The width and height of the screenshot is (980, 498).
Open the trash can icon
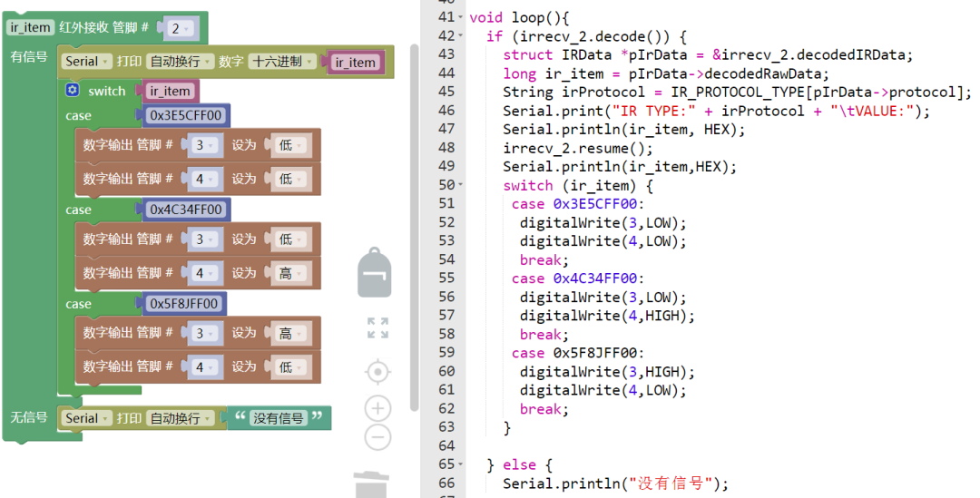(371, 484)
